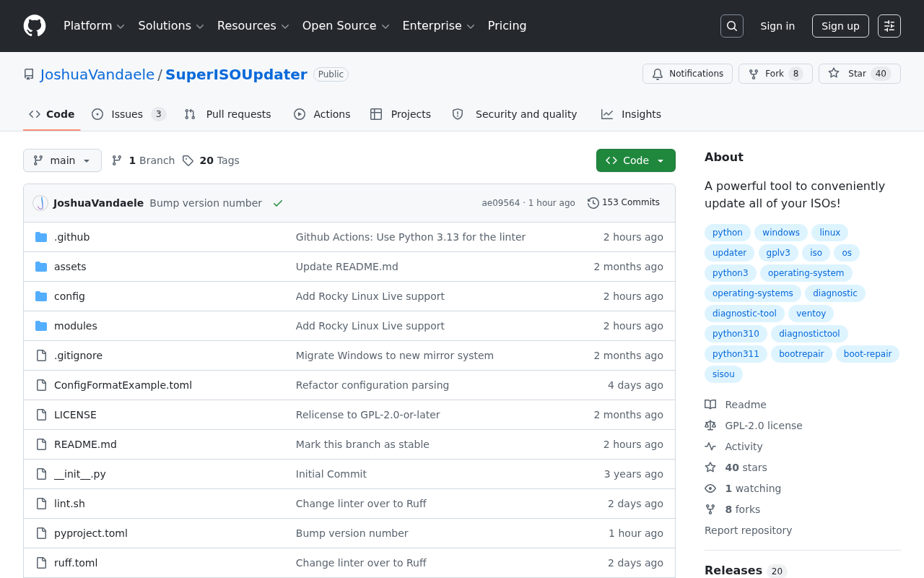924x578 pixels.
Task: Click the config folder icon
Action: pyautogui.click(x=41, y=296)
